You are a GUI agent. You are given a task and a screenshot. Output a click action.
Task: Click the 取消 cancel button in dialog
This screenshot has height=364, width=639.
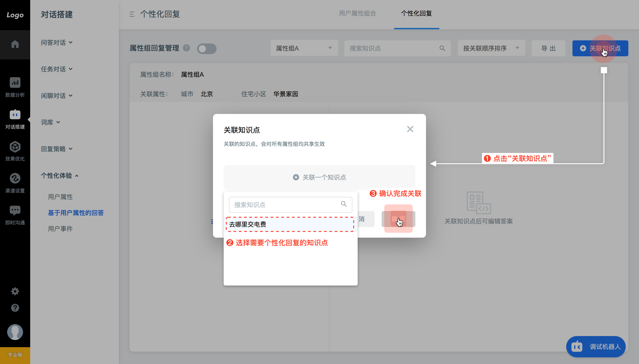tap(366, 219)
